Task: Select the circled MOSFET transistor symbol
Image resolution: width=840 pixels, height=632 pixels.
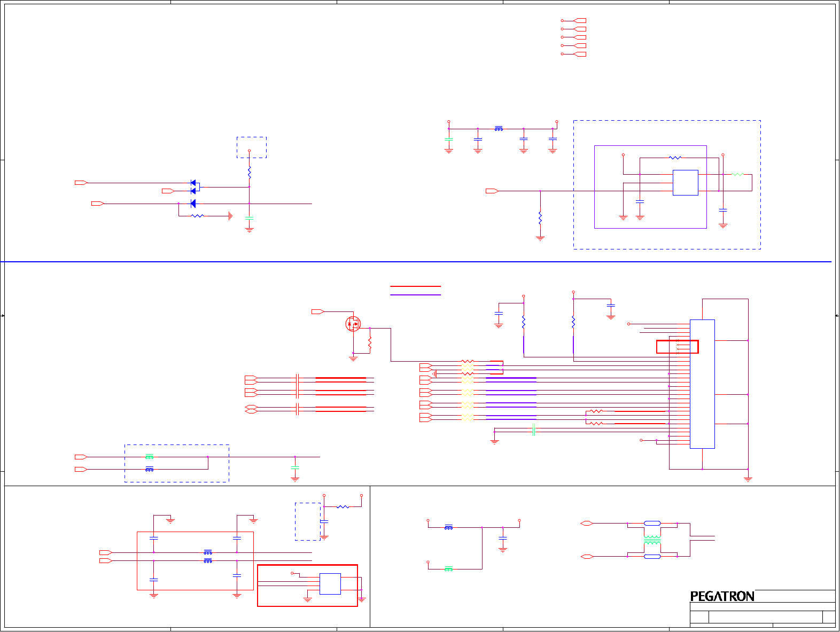Action: click(353, 324)
